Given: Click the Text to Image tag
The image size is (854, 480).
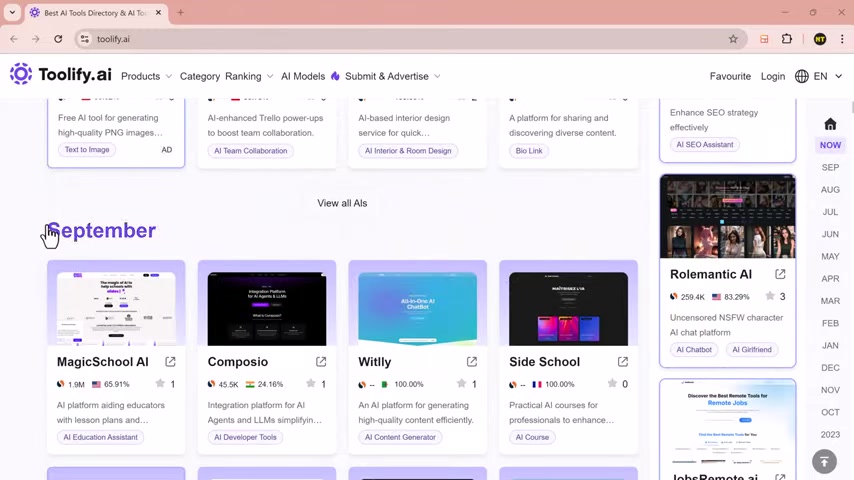Looking at the screenshot, I should [x=87, y=150].
